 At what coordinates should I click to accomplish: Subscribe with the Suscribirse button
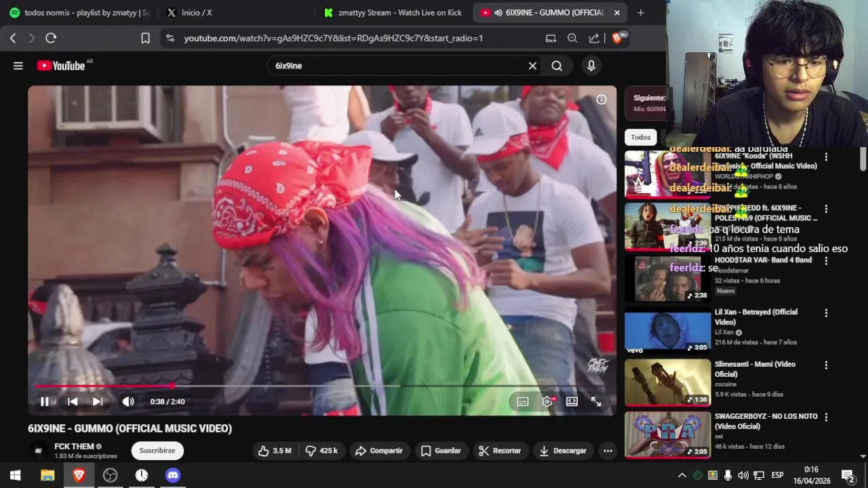point(157,451)
